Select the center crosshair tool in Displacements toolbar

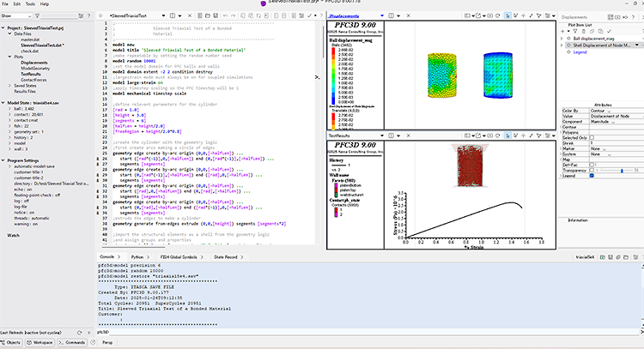(523, 15)
